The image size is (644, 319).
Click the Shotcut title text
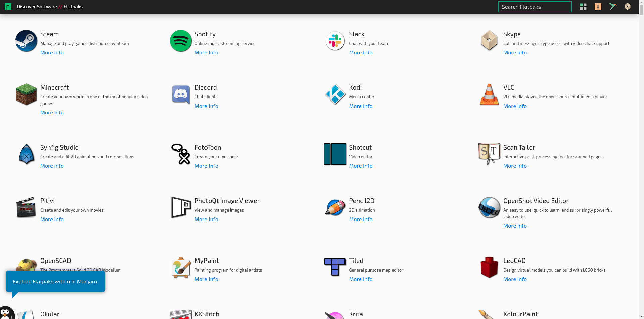[360, 148]
